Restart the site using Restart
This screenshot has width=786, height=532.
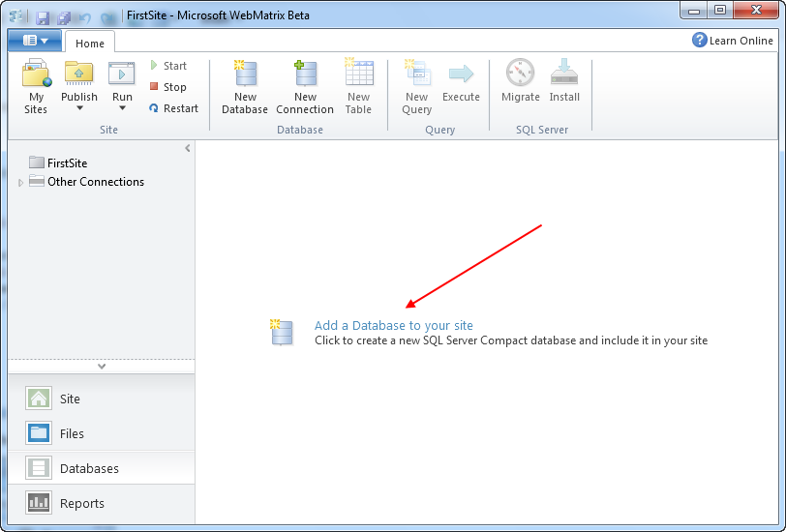174,108
